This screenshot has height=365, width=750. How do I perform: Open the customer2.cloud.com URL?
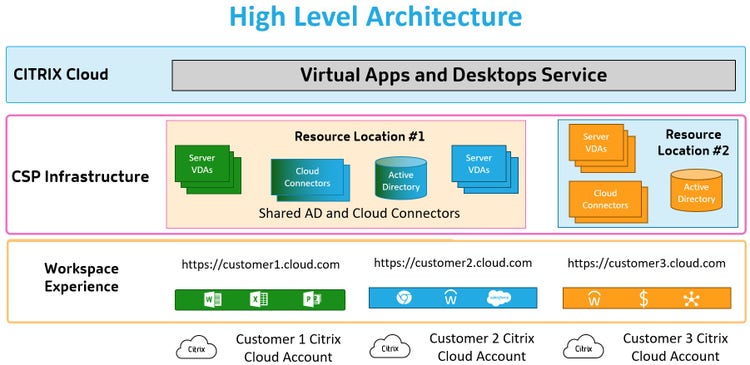tap(453, 263)
